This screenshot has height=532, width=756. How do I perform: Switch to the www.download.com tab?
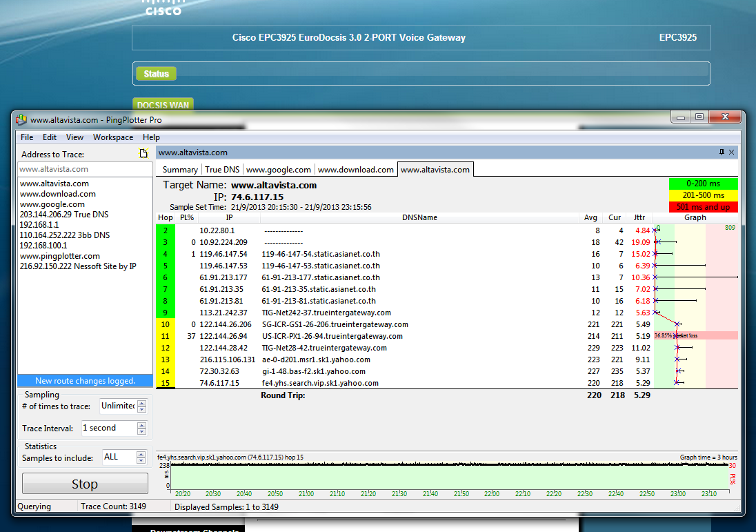[x=356, y=170]
